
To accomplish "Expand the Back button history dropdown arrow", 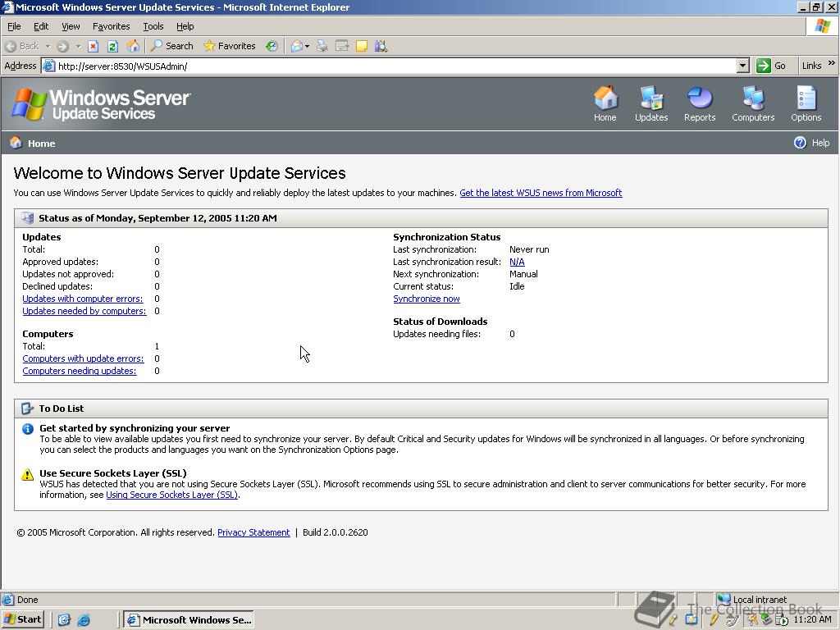I will [x=48, y=46].
